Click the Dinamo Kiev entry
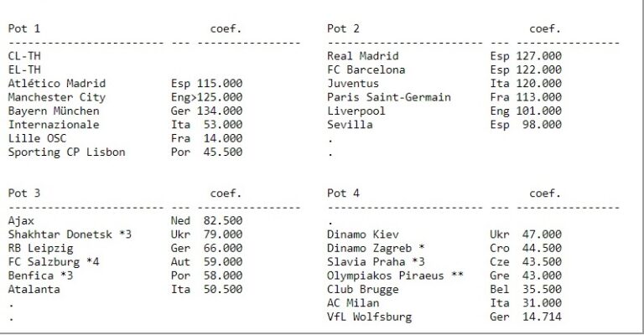 [362, 234]
